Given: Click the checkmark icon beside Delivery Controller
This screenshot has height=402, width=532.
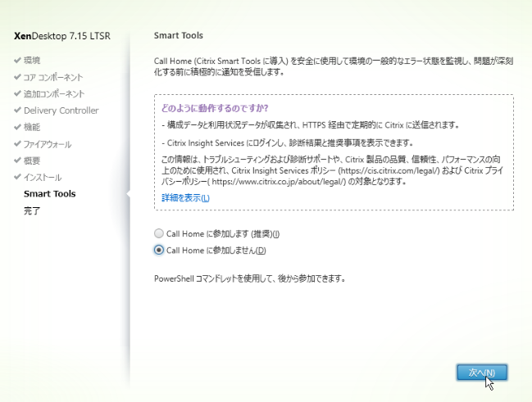Looking at the screenshot, I should pos(18,111).
